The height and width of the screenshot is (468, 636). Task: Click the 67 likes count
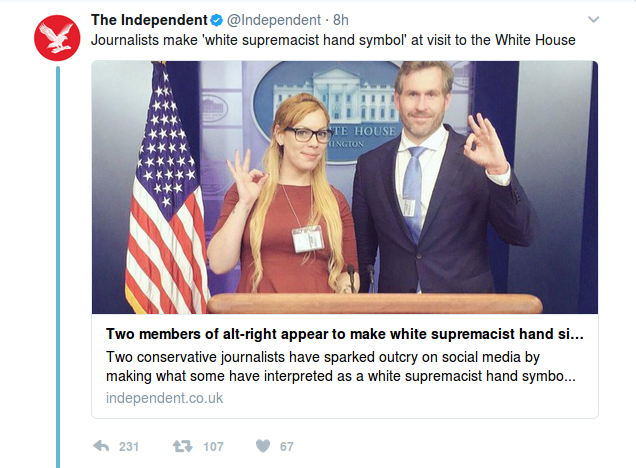click(x=286, y=447)
